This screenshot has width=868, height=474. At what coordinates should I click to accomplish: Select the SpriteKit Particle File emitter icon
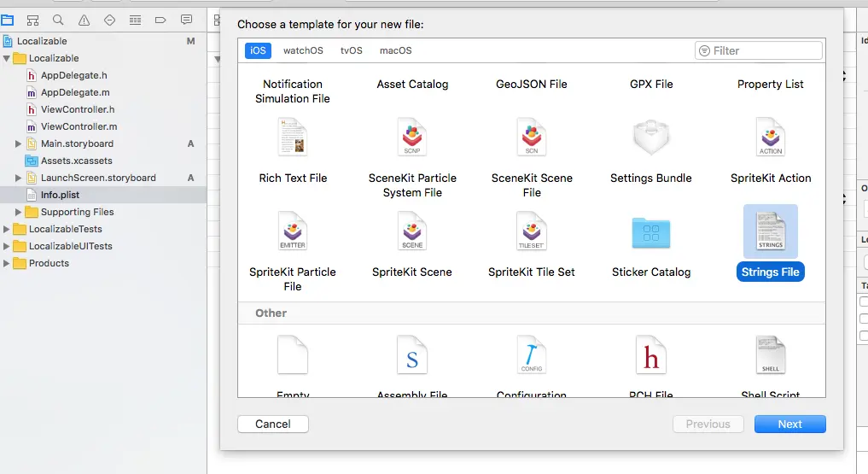coord(293,231)
